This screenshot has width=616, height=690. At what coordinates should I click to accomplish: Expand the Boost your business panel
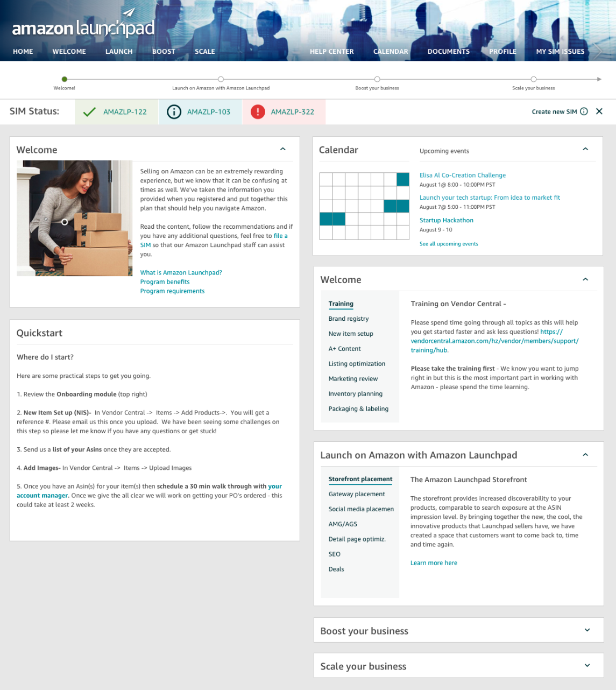(x=586, y=630)
